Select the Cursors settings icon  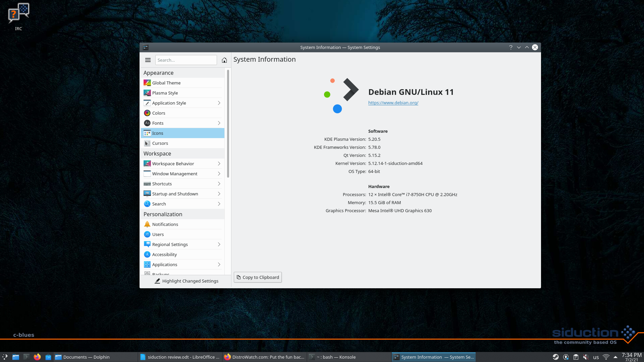(x=147, y=143)
